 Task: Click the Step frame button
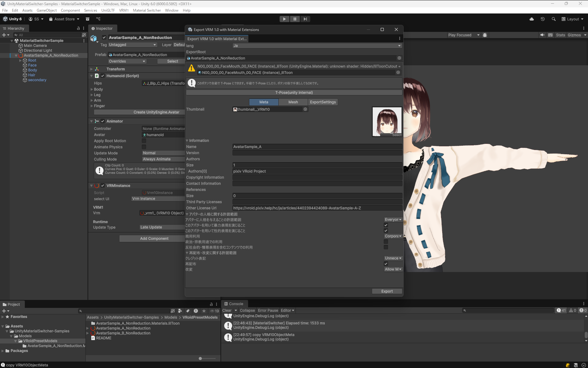click(305, 19)
